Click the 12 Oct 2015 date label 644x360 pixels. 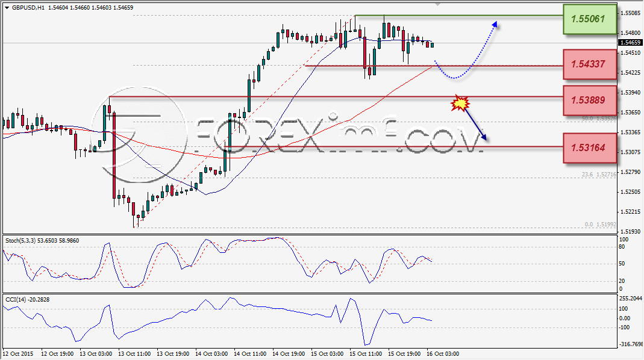pyautogui.click(x=19, y=353)
